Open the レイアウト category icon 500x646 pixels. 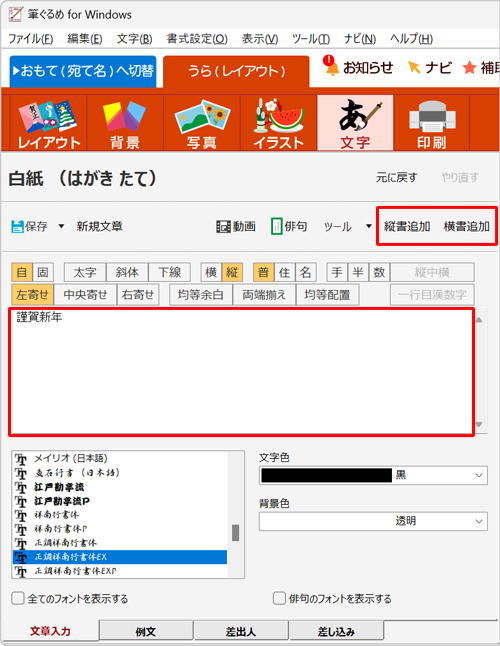49,123
